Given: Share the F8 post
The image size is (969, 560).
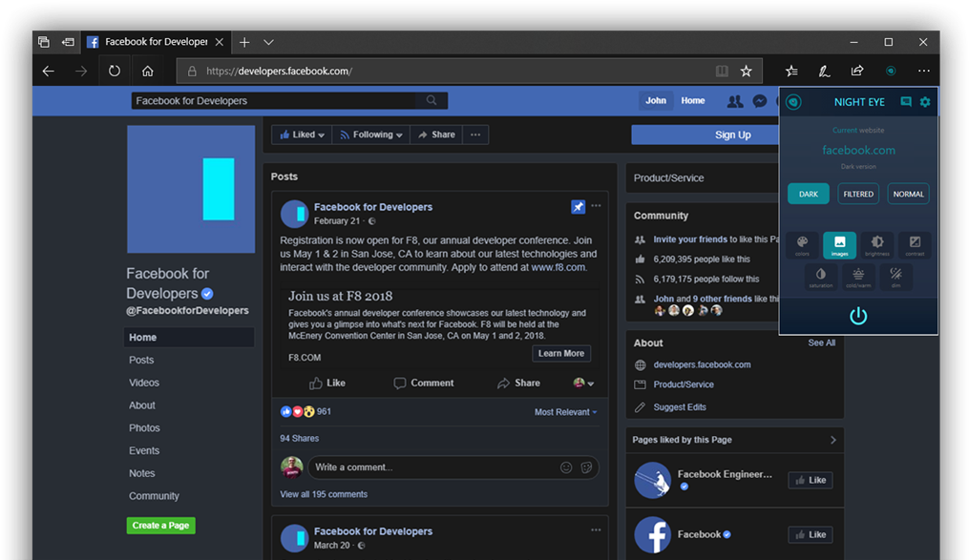Looking at the screenshot, I should coord(519,383).
